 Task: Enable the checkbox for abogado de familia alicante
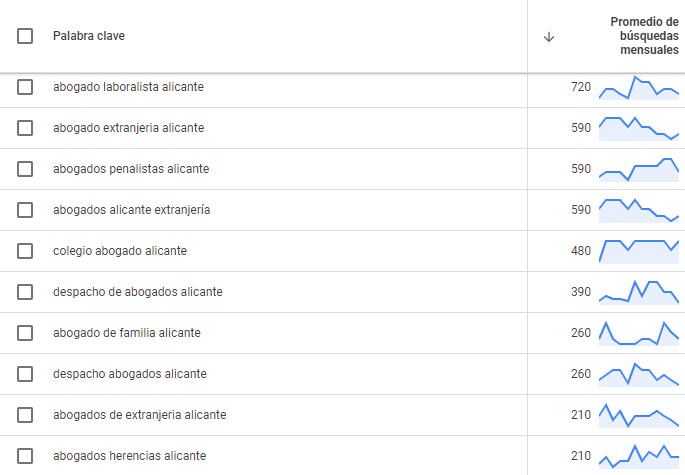(25, 333)
